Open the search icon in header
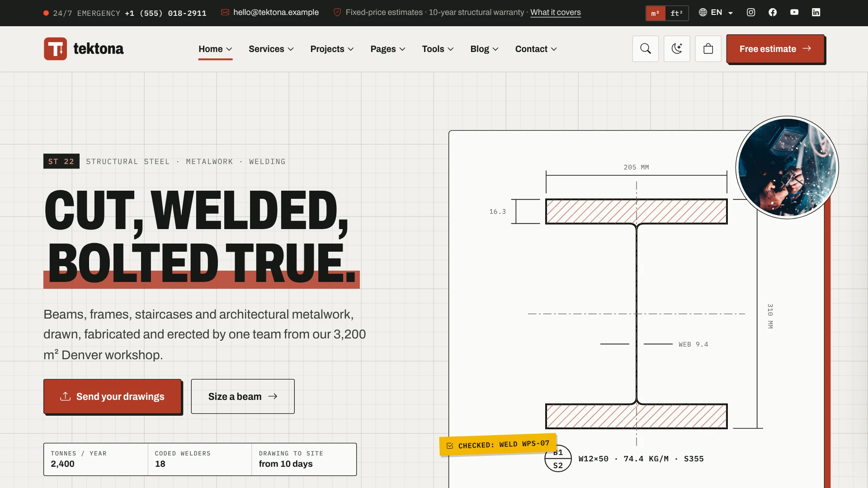This screenshot has height=488, width=868. click(645, 49)
